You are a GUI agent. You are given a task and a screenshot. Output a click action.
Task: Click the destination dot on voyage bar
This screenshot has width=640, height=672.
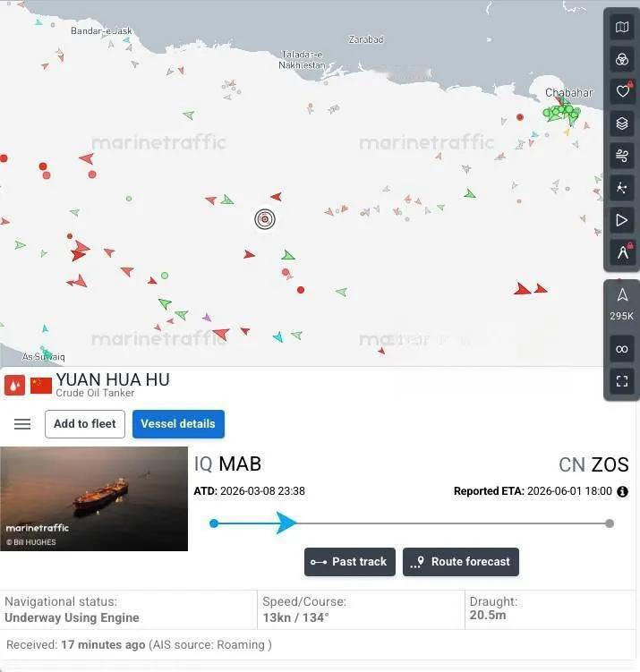tap(610, 523)
